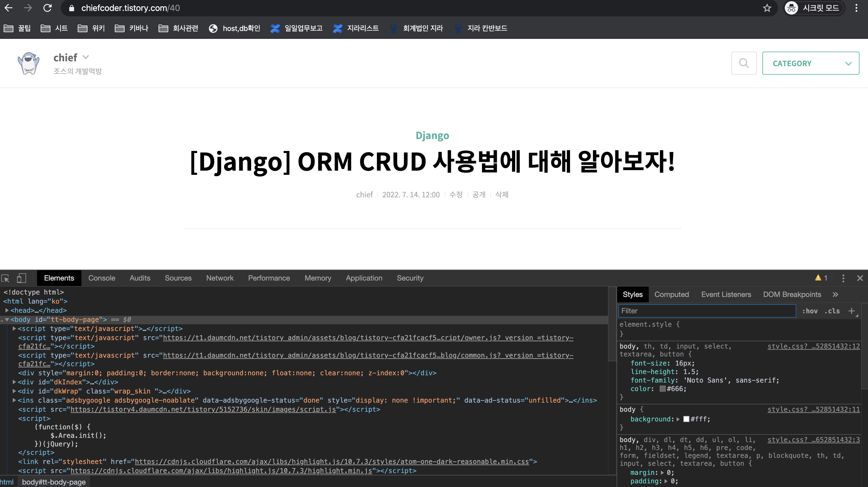Open DevTools three-dot options menu

[x=843, y=278]
